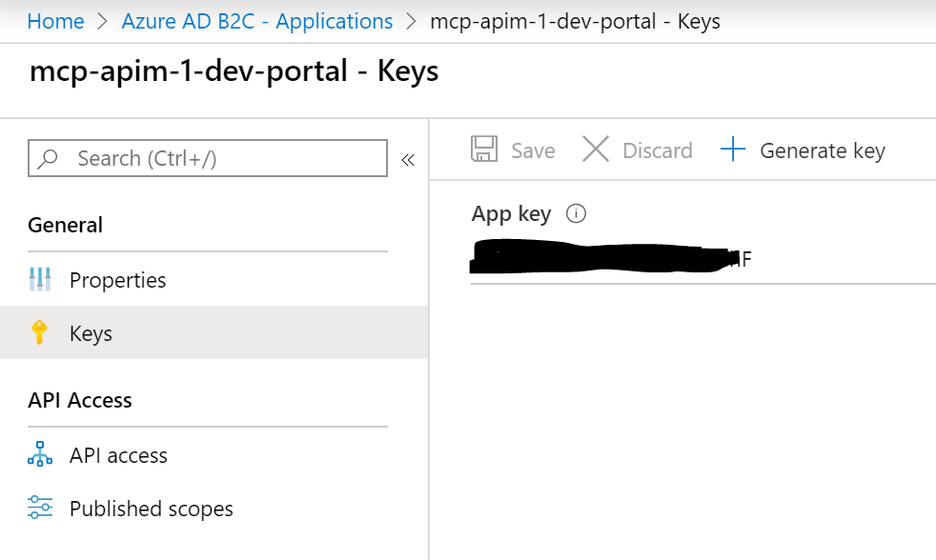This screenshot has width=936, height=560.
Task: Focus the Search (Ctrl+/) input field
Action: point(208,158)
